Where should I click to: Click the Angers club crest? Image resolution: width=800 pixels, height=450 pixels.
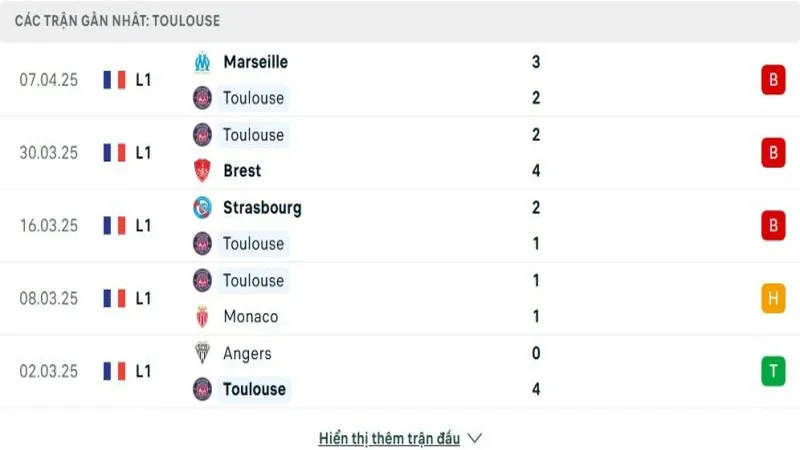point(202,353)
